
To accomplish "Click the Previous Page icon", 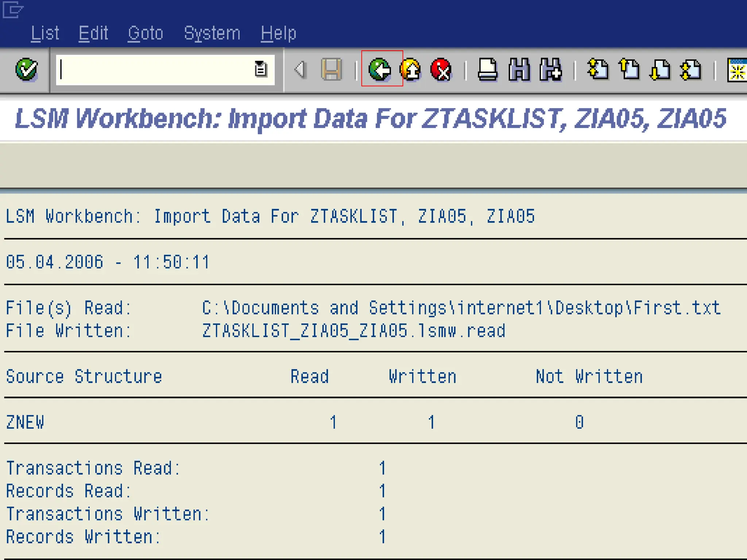I will pos(630,69).
